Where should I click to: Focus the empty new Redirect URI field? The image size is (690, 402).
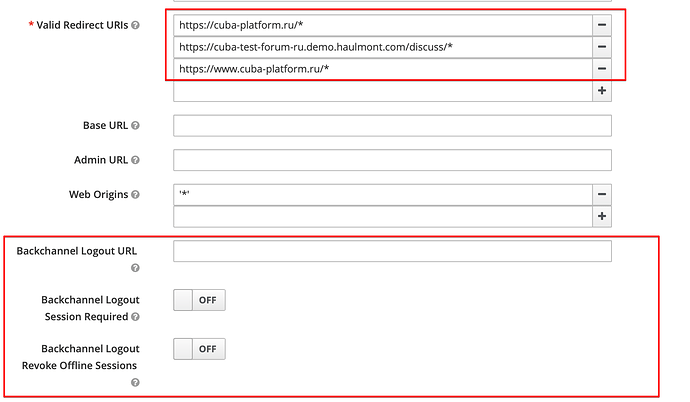click(x=383, y=91)
